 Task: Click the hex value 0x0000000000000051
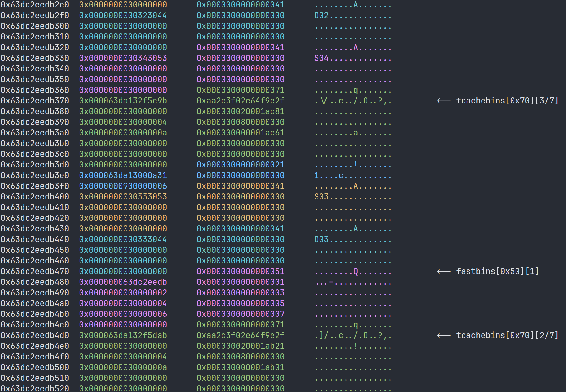pyautogui.click(x=241, y=271)
